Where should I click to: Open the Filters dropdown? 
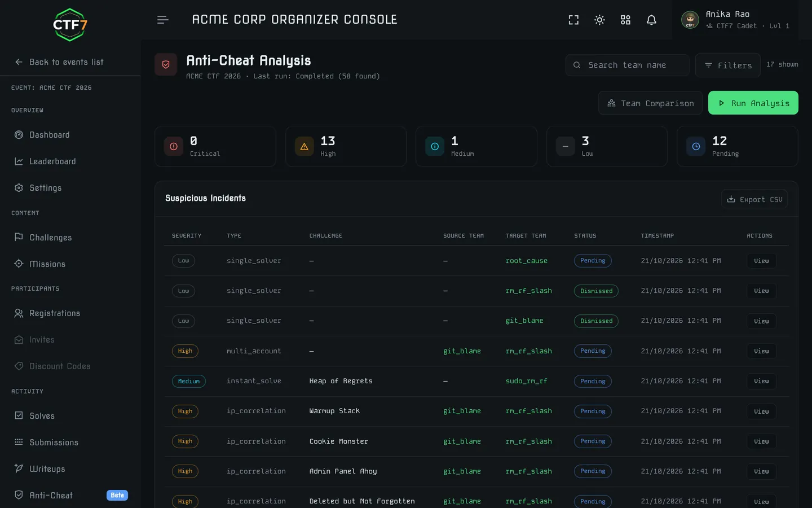pos(728,65)
